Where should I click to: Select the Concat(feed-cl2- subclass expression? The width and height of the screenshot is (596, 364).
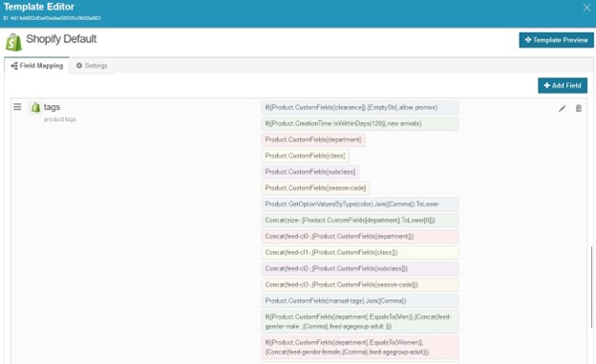click(x=360, y=268)
